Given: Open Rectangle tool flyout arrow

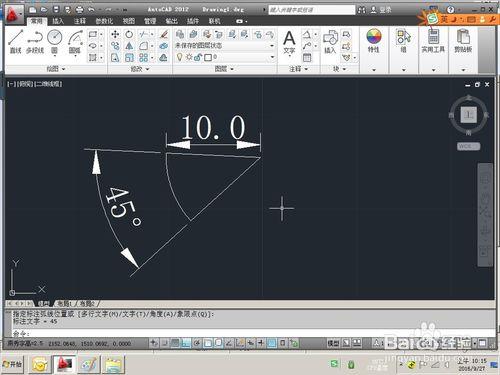Looking at the screenshot, I should pyautogui.click(x=101, y=34).
